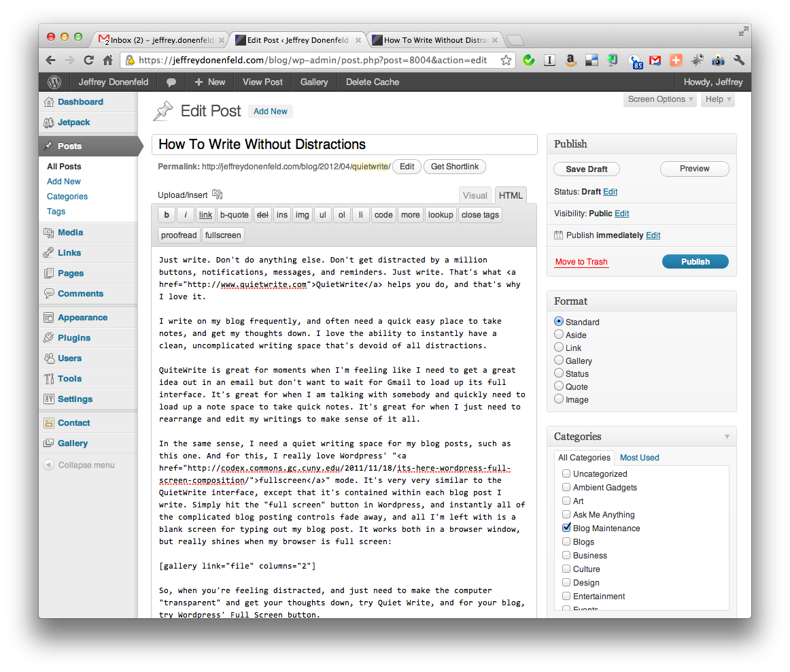Open the Jeffrey Donenfeld site menu

click(114, 82)
